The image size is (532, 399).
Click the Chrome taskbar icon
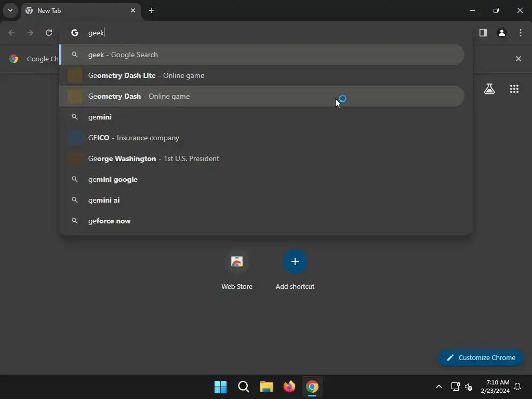point(312,387)
